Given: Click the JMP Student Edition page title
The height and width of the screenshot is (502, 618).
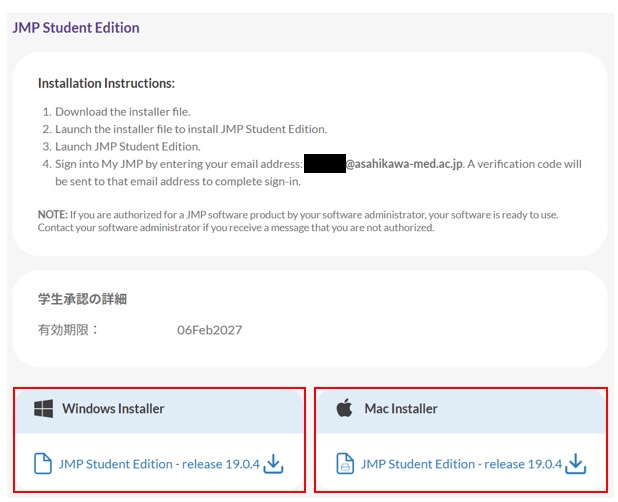Looking at the screenshot, I should tap(76, 28).
